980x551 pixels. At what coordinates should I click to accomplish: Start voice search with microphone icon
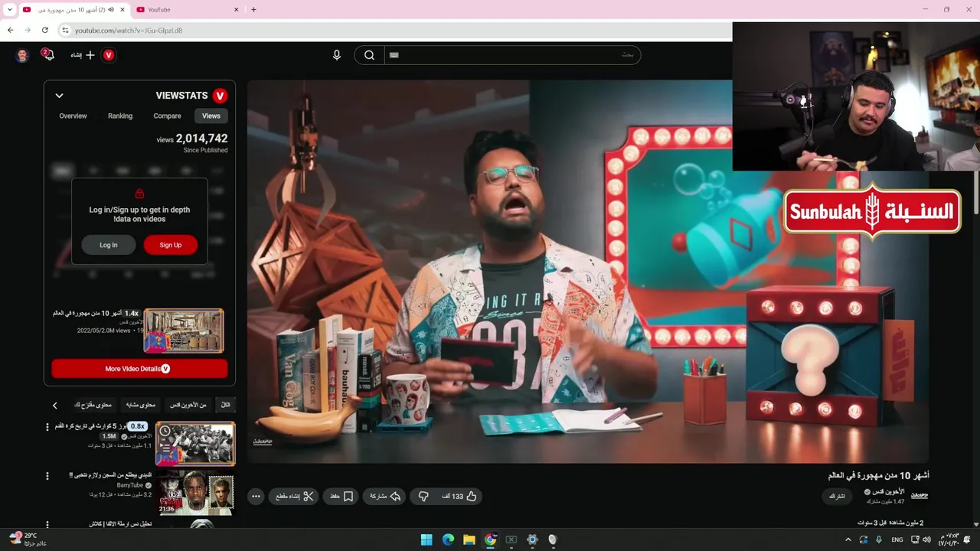(x=337, y=55)
